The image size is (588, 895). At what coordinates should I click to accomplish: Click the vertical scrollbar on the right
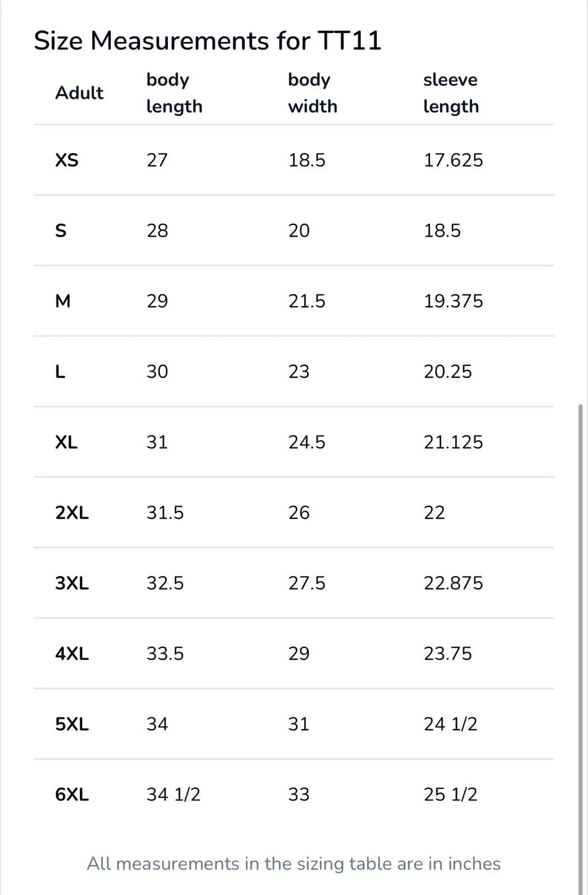[x=580, y=649]
